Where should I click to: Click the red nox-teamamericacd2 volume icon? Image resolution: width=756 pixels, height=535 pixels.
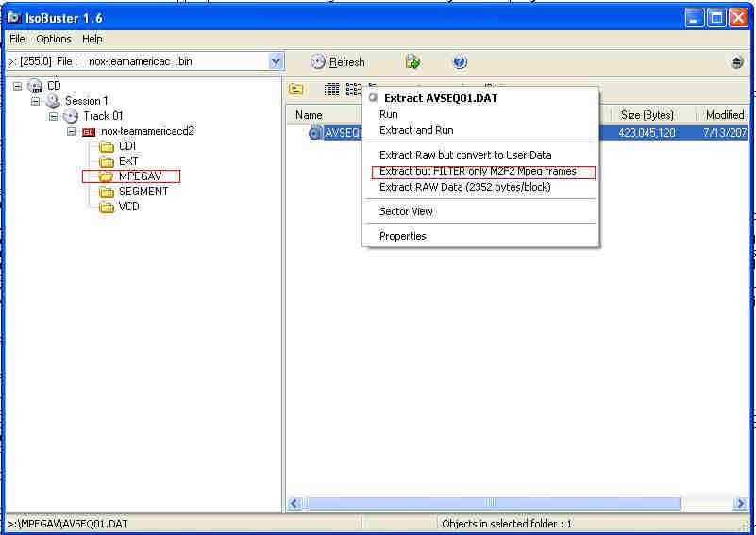[89, 131]
